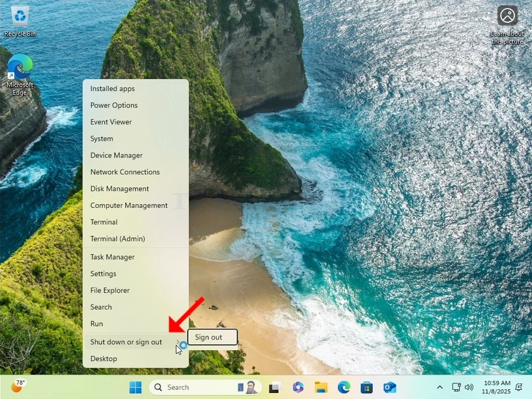The image size is (532, 399).
Task: Select the System menu entry
Action: (x=135, y=139)
